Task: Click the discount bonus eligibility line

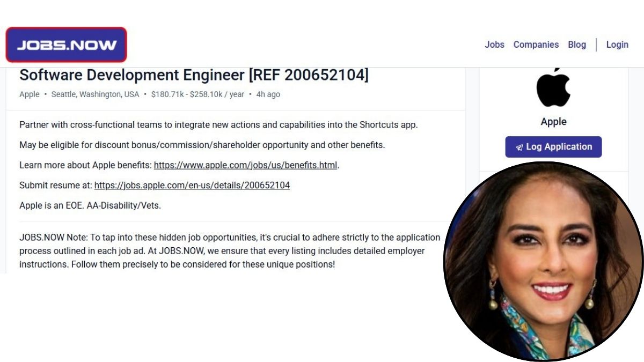Action: [x=202, y=145]
